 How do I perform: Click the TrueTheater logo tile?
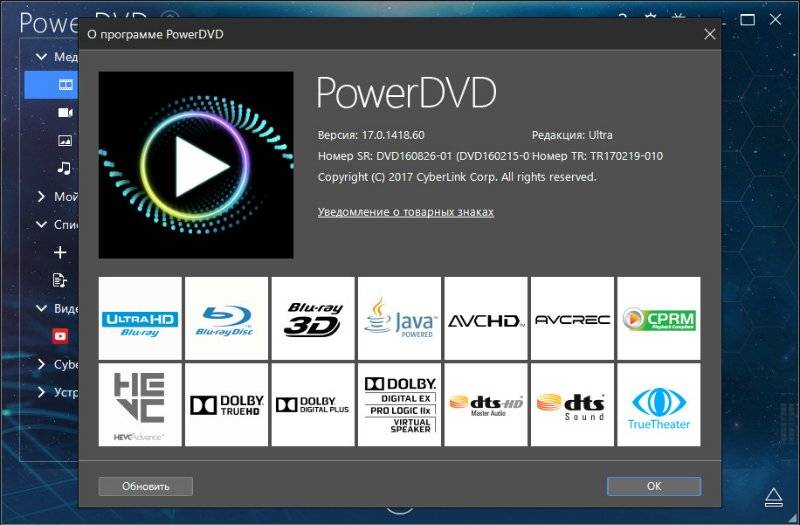[659, 405]
